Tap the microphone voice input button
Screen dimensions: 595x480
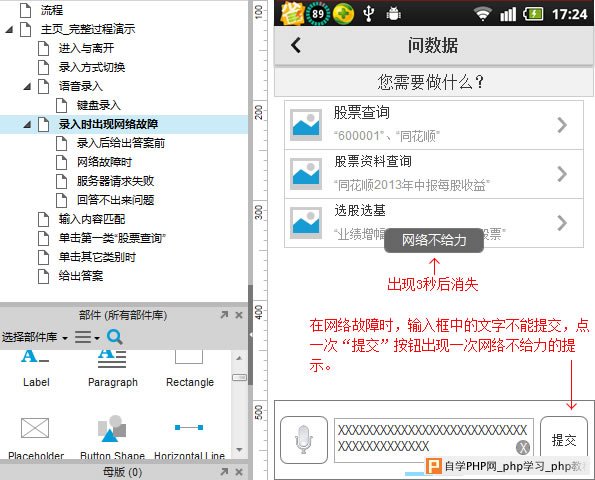(304, 440)
